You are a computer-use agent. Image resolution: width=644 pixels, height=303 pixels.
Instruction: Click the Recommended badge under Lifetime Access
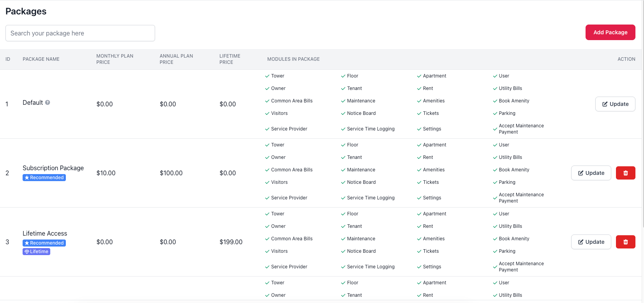(x=44, y=243)
